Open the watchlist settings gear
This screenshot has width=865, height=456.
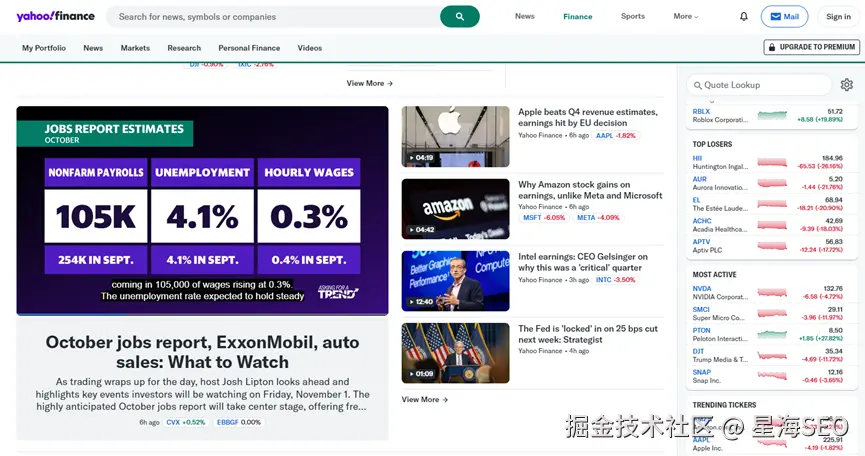point(846,85)
